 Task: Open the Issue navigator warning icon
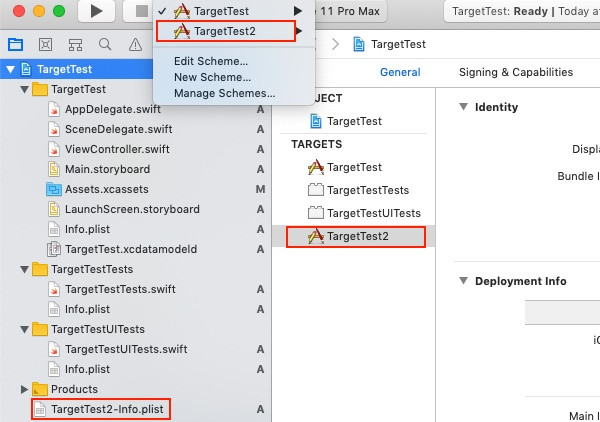click(x=135, y=45)
